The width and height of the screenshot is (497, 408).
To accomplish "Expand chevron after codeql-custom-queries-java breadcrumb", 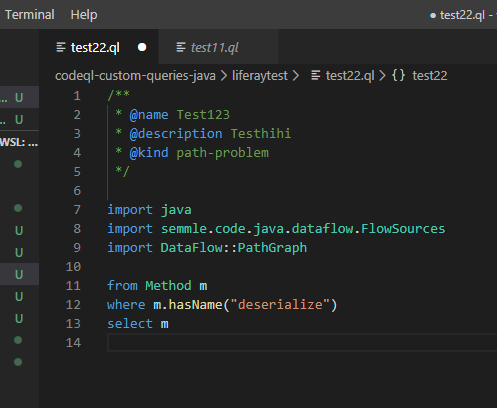I will [224, 76].
